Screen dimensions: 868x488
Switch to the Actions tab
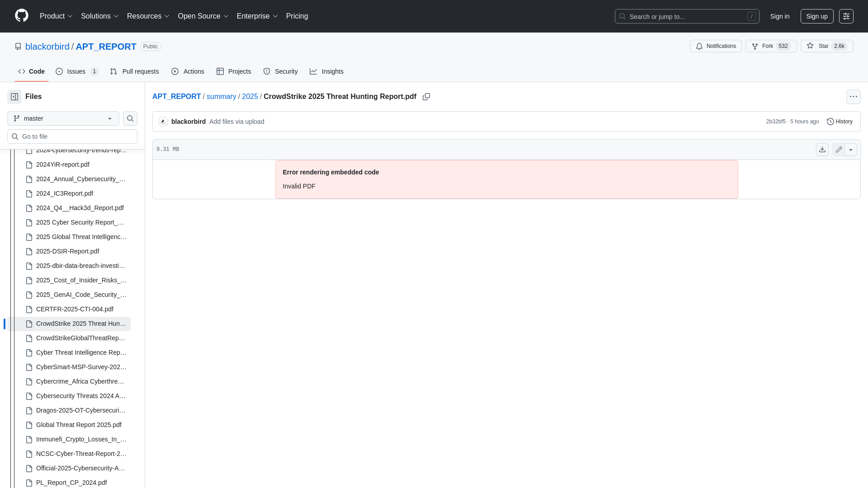click(x=188, y=71)
